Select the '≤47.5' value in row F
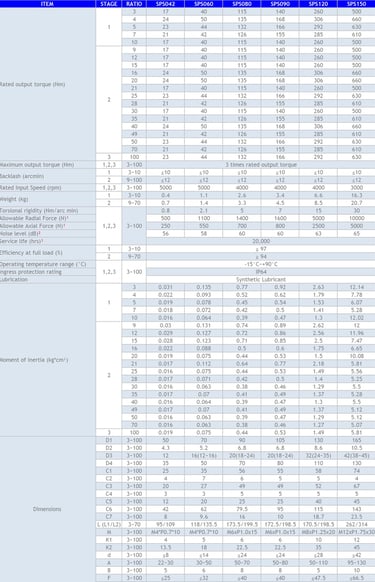Viewport: 375px width, 582px height. click(x=319, y=578)
